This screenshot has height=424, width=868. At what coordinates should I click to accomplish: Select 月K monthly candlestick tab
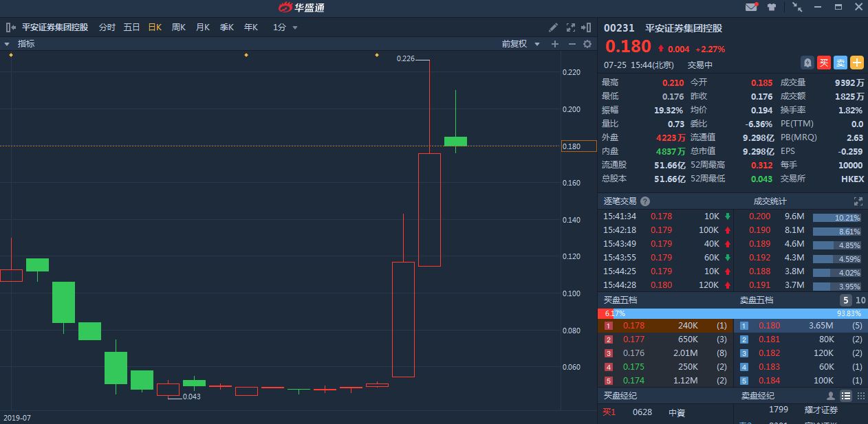203,27
